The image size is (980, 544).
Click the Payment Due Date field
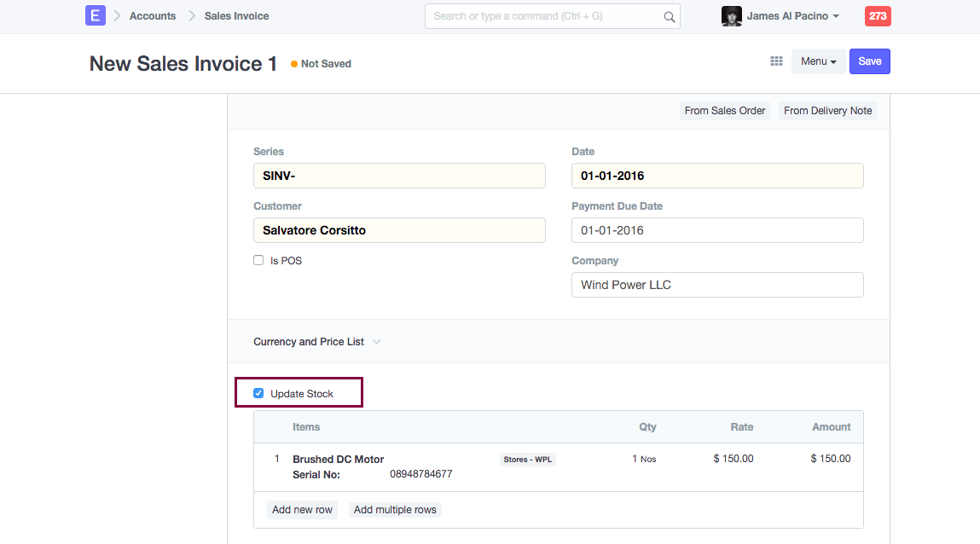point(716,230)
